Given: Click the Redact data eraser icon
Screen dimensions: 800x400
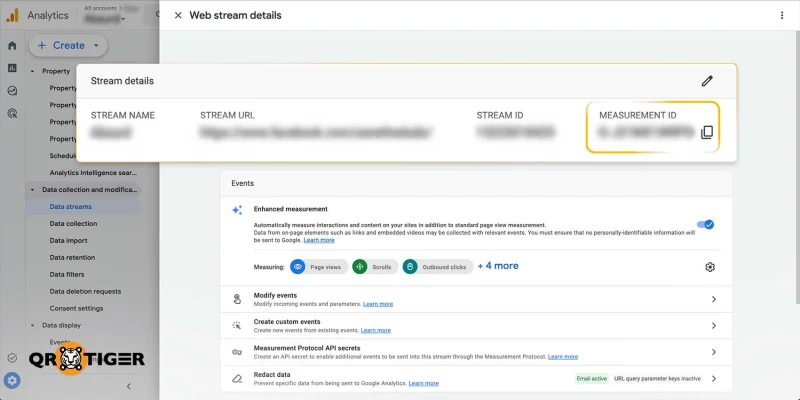Looking at the screenshot, I should coord(237,379).
